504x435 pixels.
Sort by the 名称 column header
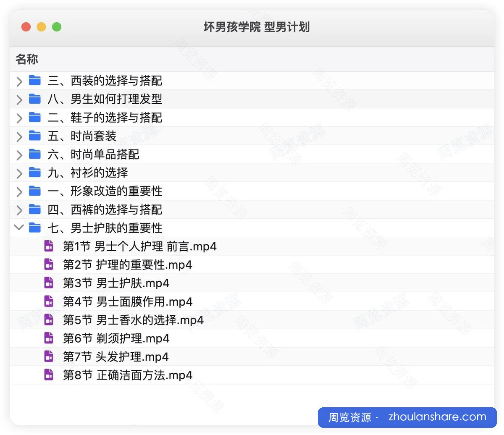[27, 59]
